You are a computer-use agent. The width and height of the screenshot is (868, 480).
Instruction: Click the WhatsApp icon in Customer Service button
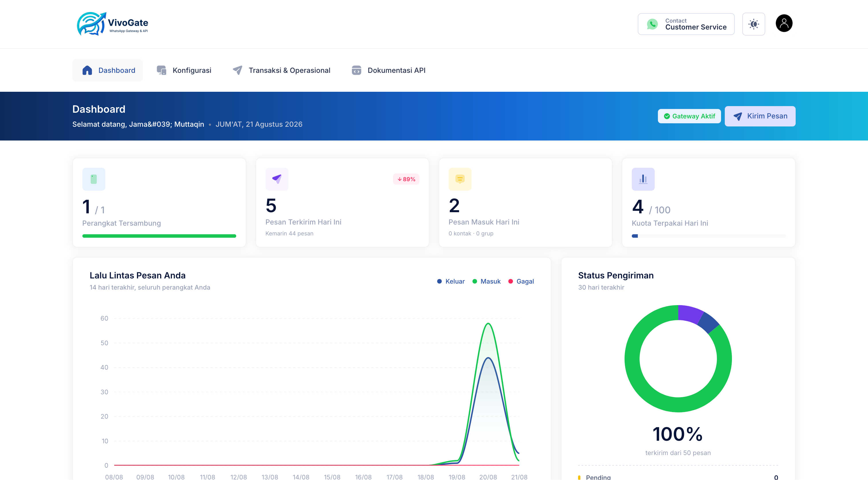coord(652,24)
